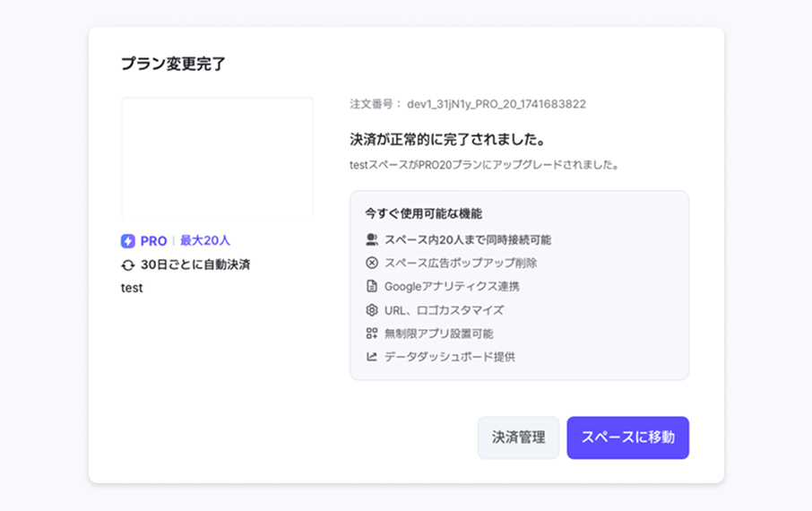Screen dimensions: 812x511
Task: Click the 決済が正常的に完了されました message
Action: pos(447,140)
